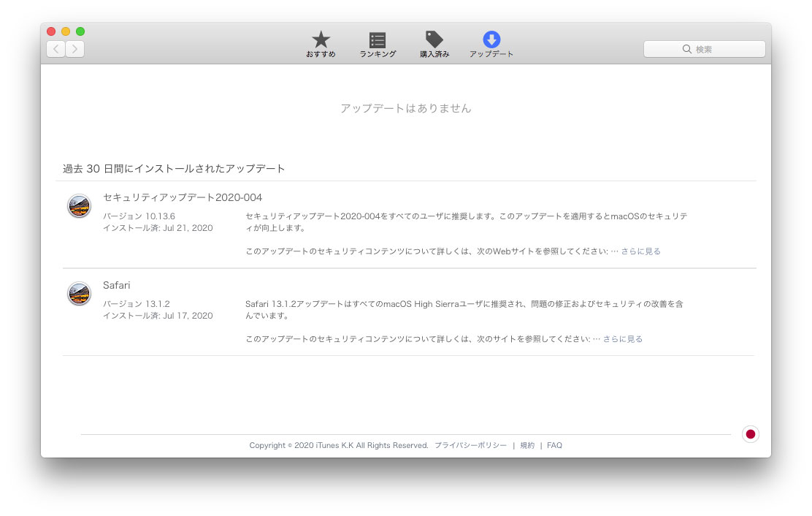Click インストール済: Jul 17, 2020 text
The image size is (812, 516).
click(x=158, y=316)
